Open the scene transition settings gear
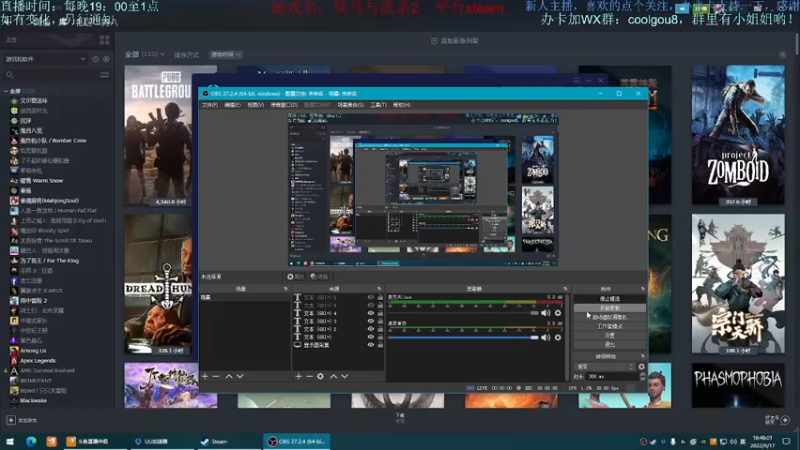Screen dimensions: 800x450 click(641, 366)
